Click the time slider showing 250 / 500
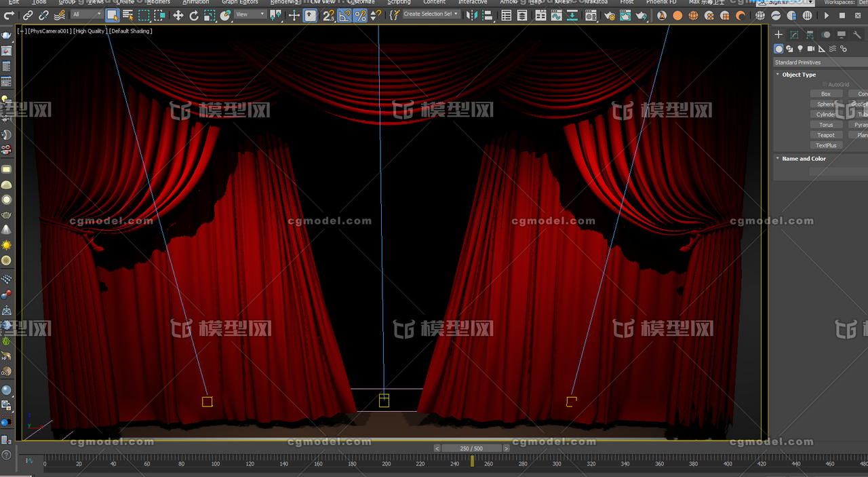Image resolution: width=868 pixels, height=477 pixels. [x=471, y=449]
